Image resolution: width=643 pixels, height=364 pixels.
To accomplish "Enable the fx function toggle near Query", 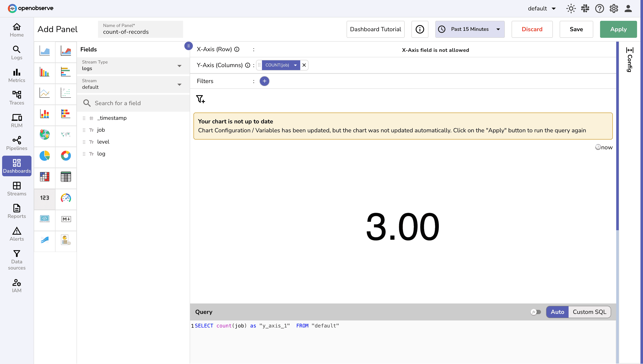I will click(536, 312).
